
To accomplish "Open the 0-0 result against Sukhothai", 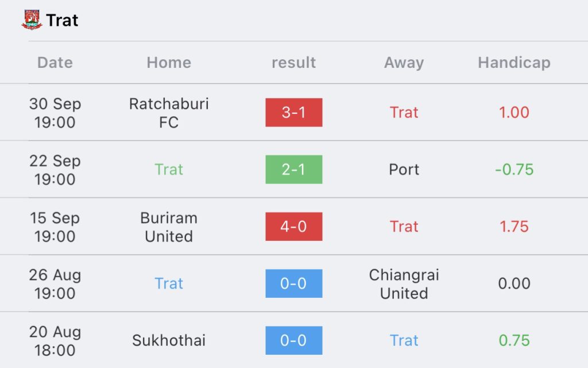I will pos(293,340).
